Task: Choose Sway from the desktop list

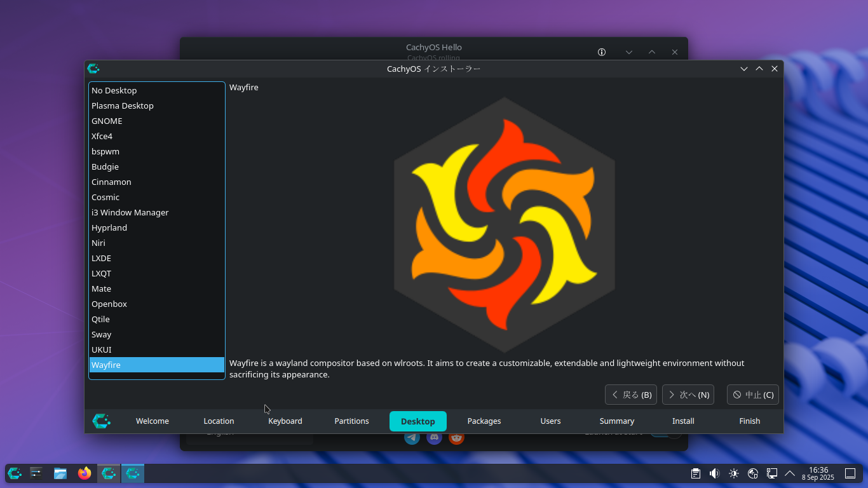Action: 157,334
